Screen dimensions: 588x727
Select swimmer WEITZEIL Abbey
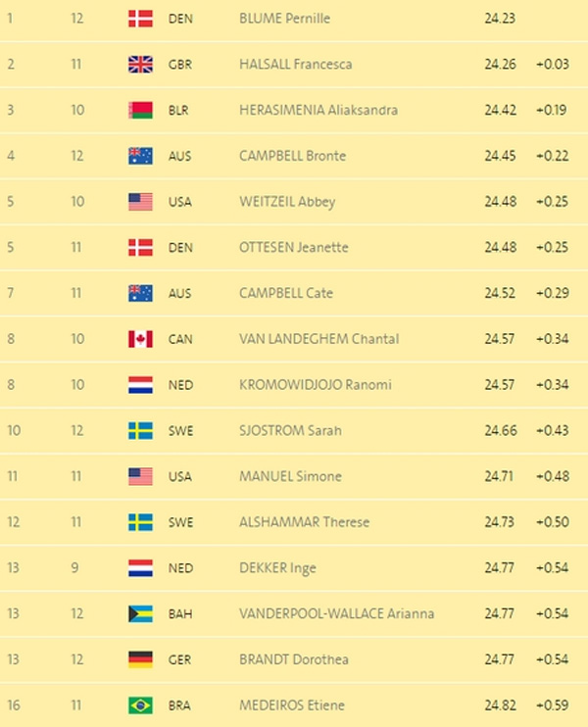pos(287,202)
